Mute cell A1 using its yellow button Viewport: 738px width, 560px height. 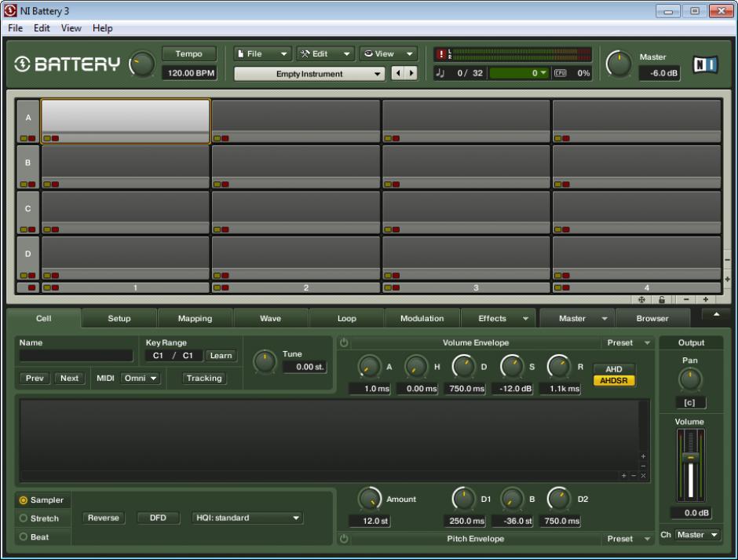click(47, 138)
